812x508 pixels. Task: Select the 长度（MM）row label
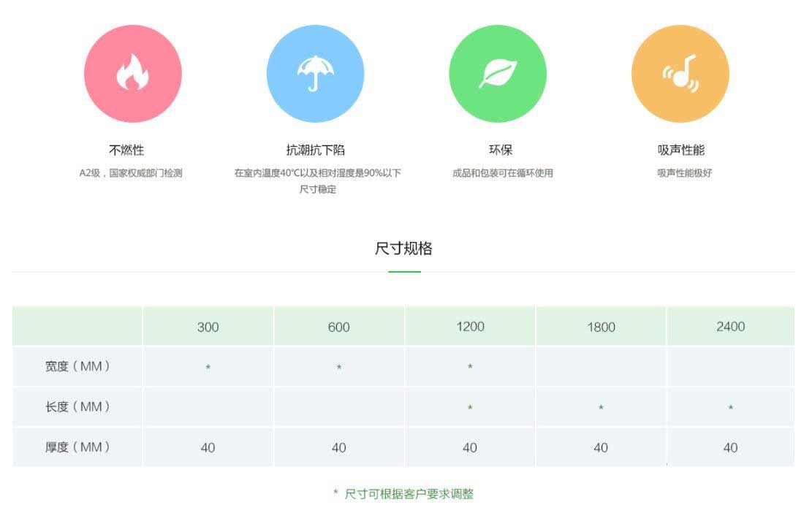[x=77, y=407]
